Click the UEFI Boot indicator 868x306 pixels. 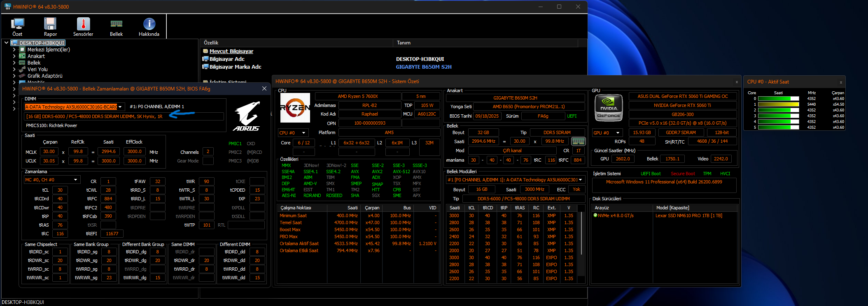click(x=651, y=174)
